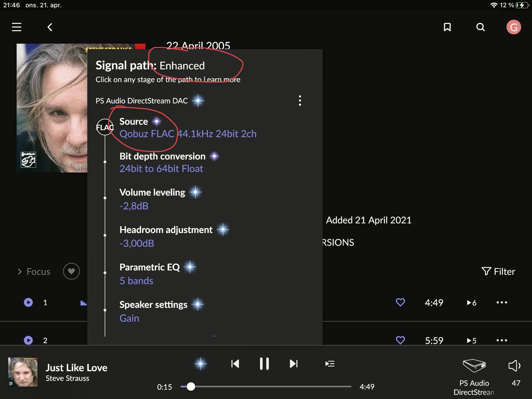Click the Source stage heading

point(134,122)
